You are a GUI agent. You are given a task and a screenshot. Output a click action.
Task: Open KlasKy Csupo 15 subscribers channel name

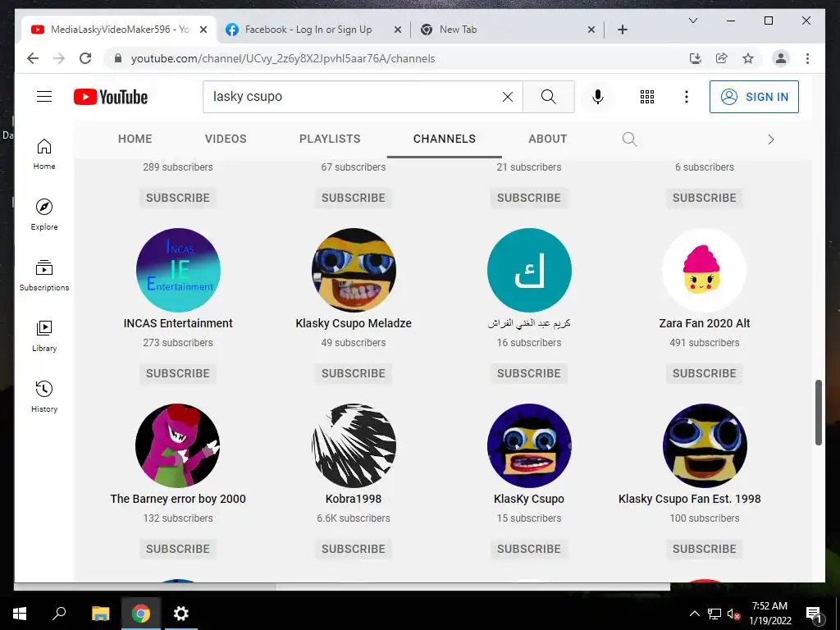tap(529, 499)
